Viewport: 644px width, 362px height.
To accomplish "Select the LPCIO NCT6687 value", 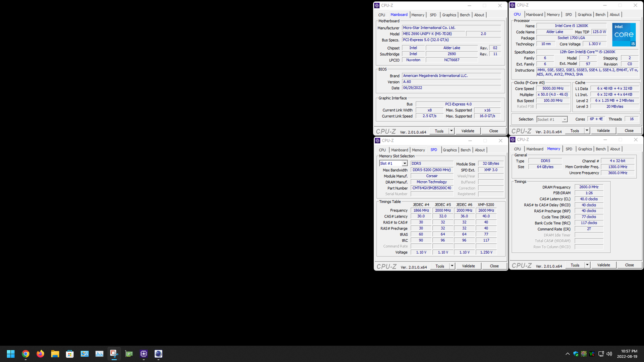I will [451, 60].
